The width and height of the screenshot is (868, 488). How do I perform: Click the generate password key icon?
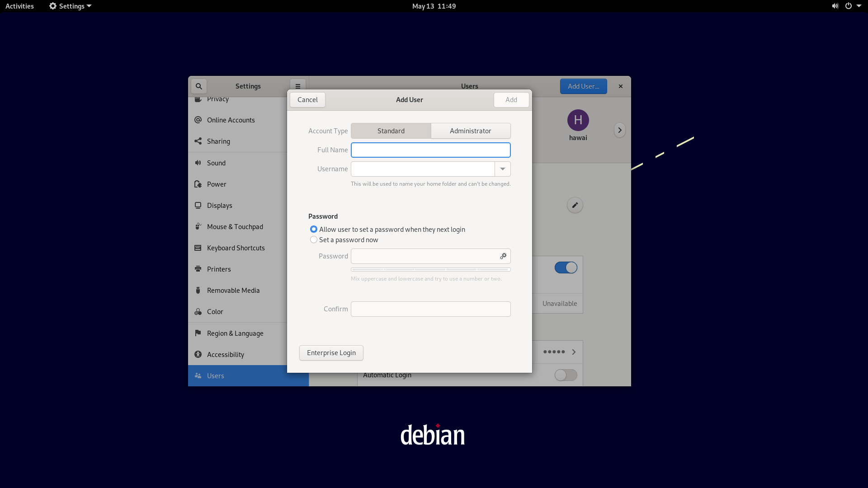coord(503,256)
